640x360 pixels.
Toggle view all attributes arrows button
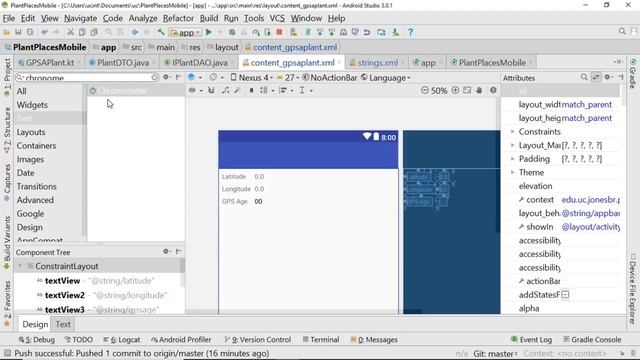[x=596, y=77]
